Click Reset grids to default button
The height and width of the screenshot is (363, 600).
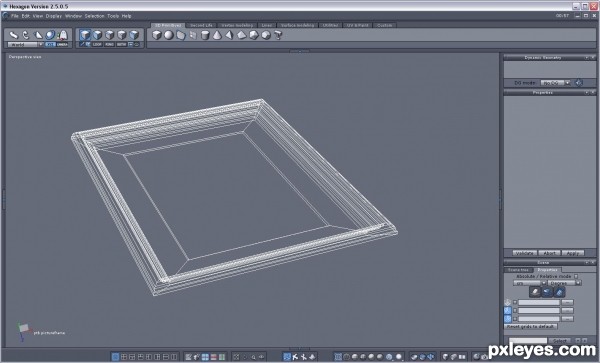(x=530, y=327)
